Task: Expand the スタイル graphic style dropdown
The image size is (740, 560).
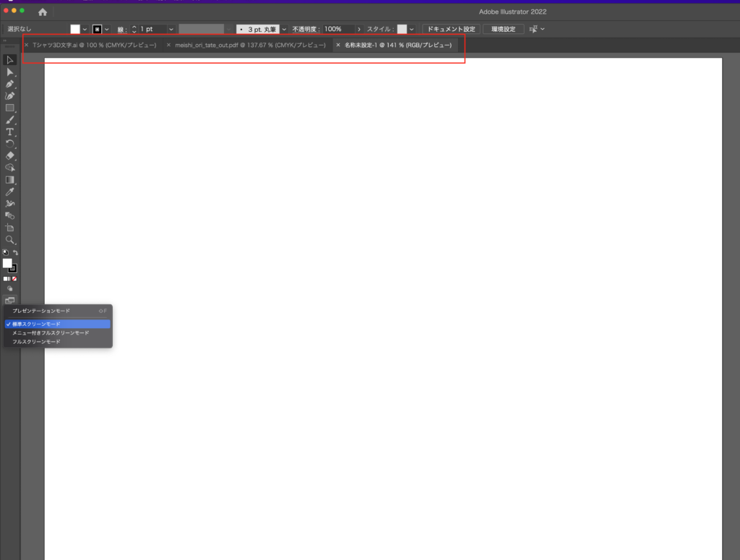Action: 412,29
